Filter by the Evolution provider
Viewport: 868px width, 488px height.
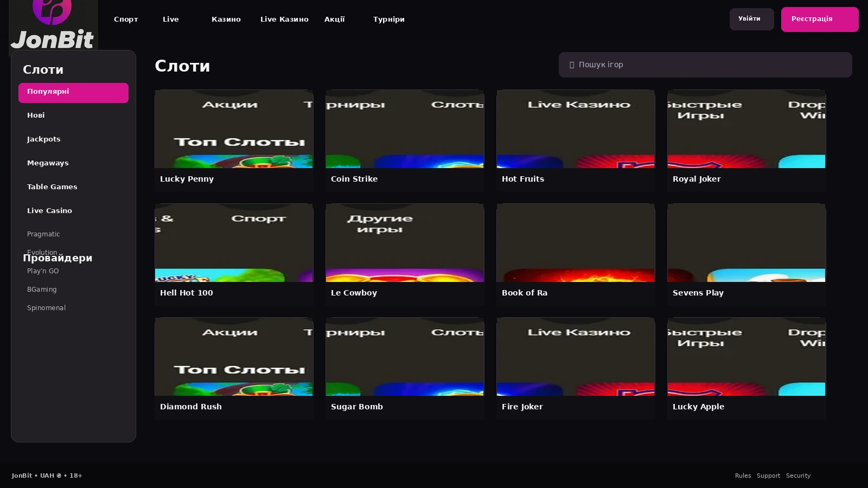click(42, 252)
